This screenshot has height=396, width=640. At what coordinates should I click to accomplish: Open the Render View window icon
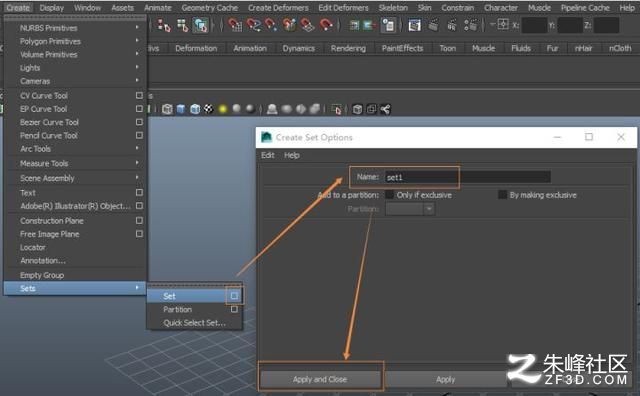click(415, 25)
